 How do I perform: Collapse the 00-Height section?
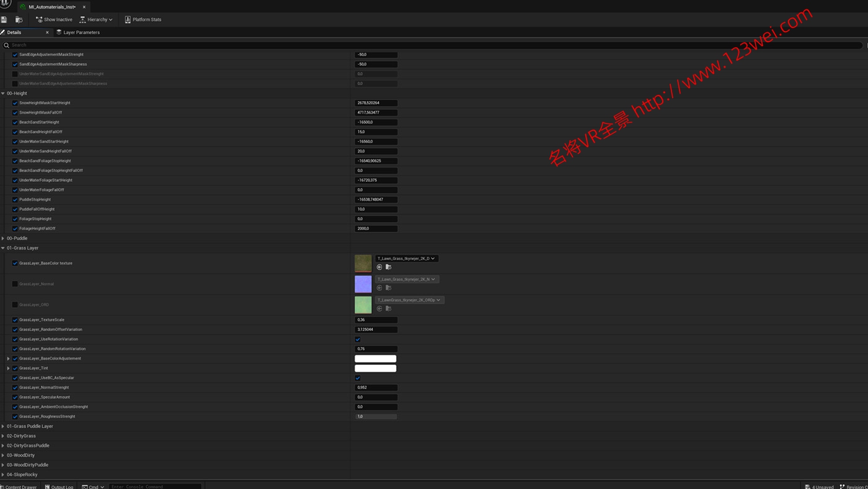pos(3,94)
